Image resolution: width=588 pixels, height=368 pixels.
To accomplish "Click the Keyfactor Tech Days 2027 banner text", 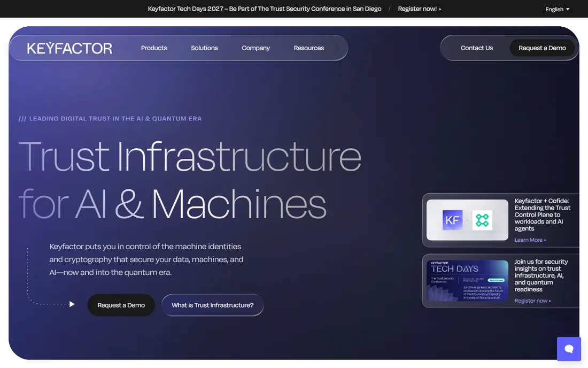I will 265,9.
